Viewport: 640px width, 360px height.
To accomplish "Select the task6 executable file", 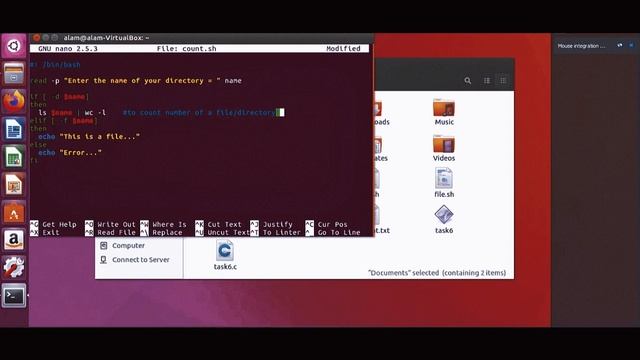I will [444, 220].
